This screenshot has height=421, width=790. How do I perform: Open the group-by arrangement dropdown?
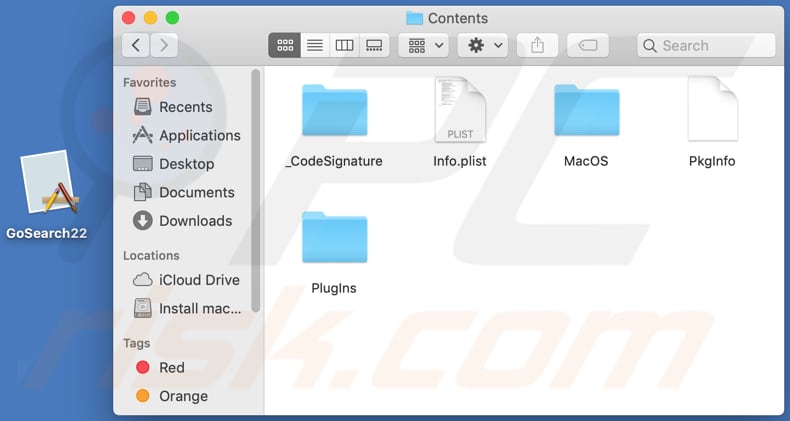point(424,45)
